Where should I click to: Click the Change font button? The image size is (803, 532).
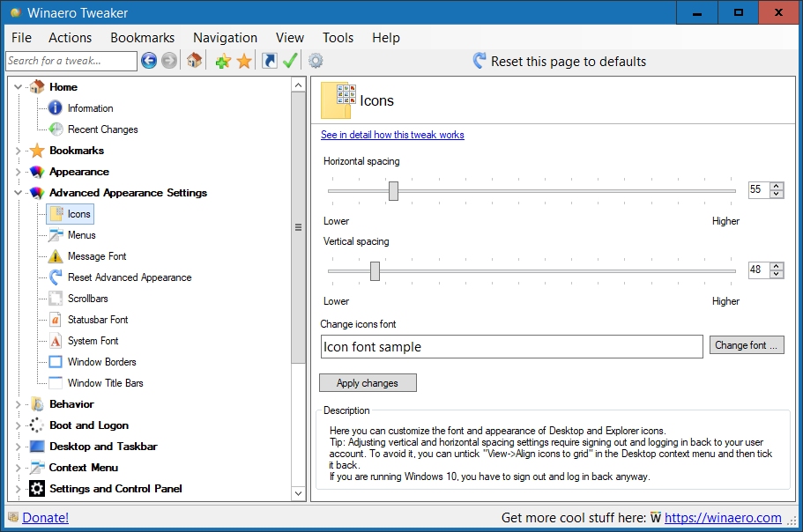click(747, 345)
